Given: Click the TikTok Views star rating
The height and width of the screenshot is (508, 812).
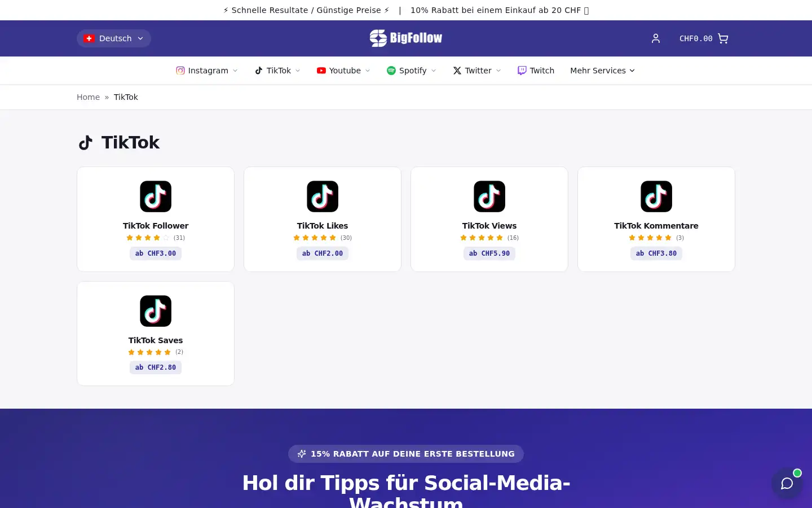Looking at the screenshot, I should [482, 238].
